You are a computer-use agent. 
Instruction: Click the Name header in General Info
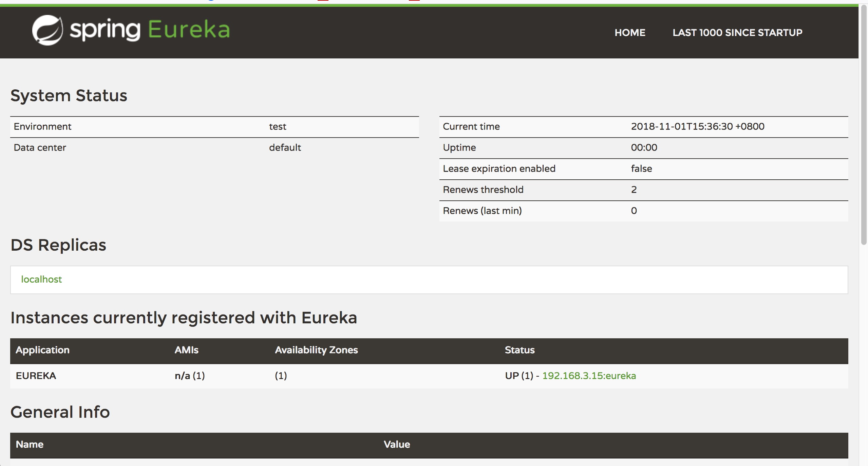30,444
